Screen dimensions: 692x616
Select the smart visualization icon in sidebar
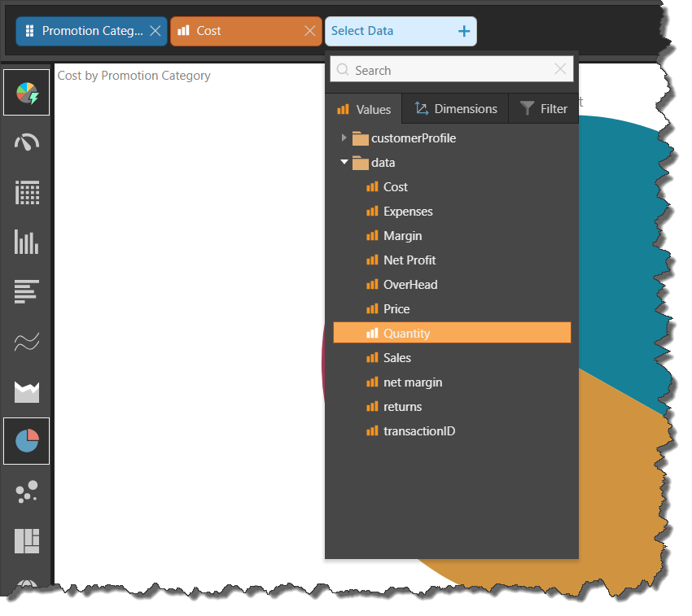(27, 93)
